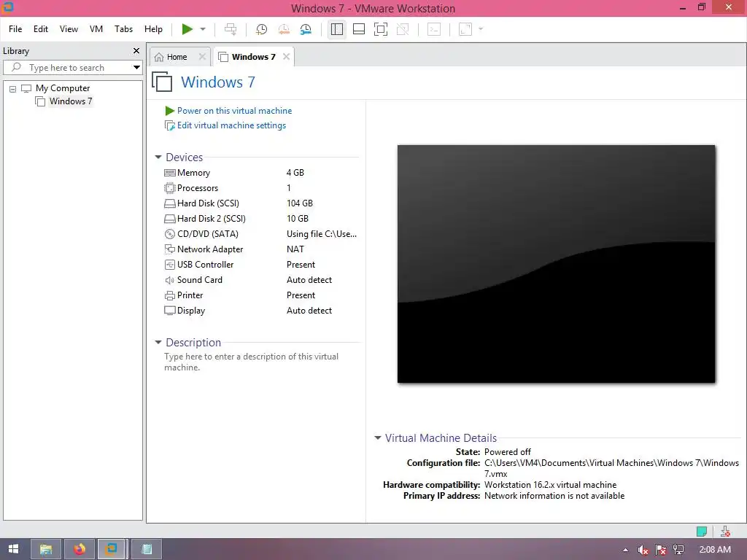Click the Printer device icon
The height and width of the screenshot is (560, 747).
(169, 295)
